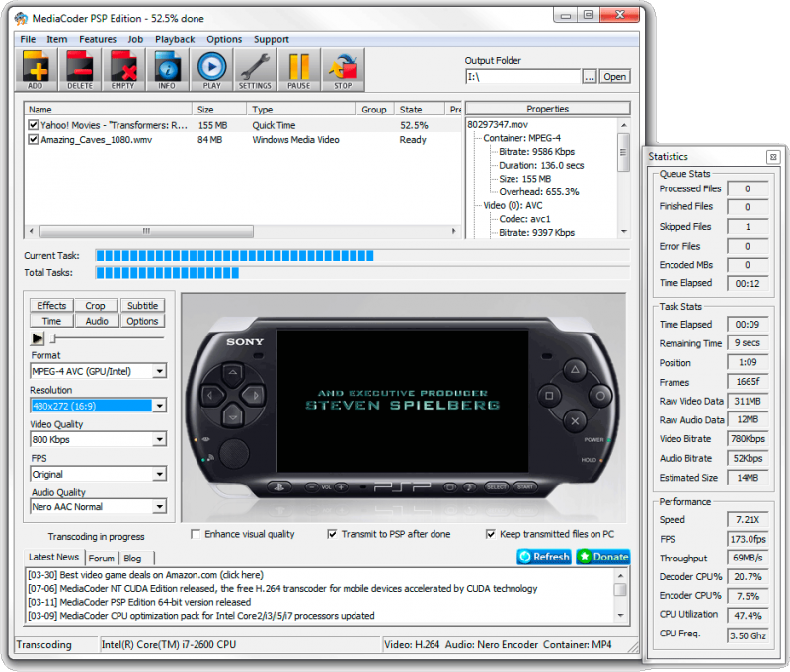Image resolution: width=790 pixels, height=672 pixels.
Task: Click the Refresh news button
Action: pos(544,557)
